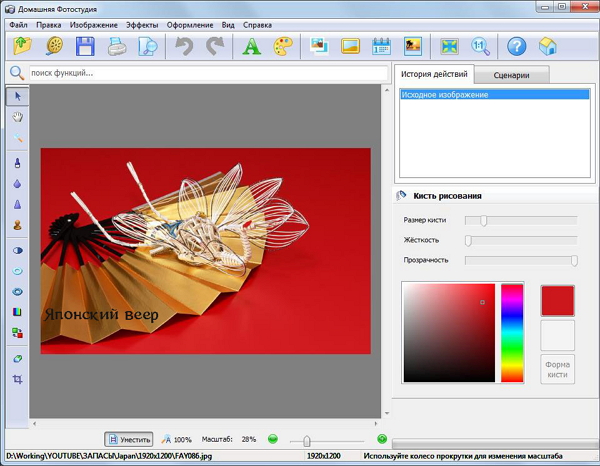Click the save floppy disk icon
The height and width of the screenshot is (466, 600).
pyautogui.click(x=85, y=45)
